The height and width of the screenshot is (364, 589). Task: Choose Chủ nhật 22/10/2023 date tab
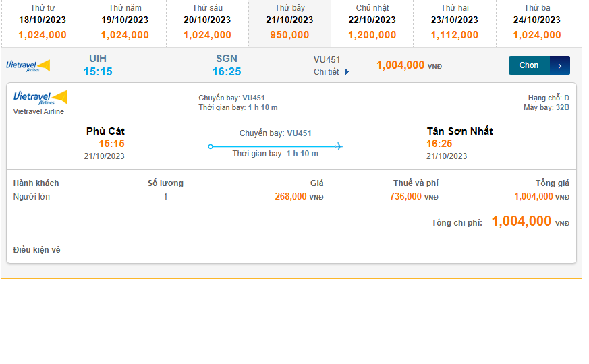pyautogui.click(x=372, y=22)
